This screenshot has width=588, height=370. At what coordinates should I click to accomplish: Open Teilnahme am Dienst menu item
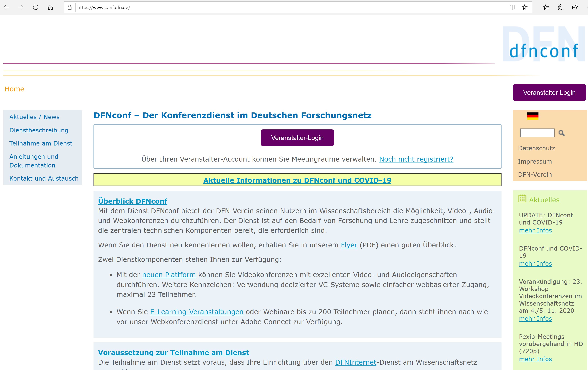41,143
